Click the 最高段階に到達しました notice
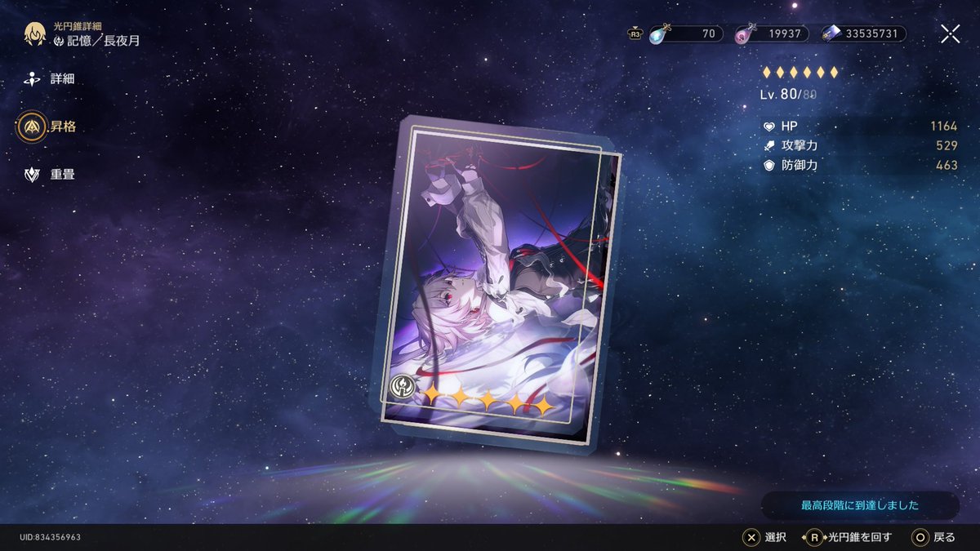Screen dimensions: 980x551 click(x=860, y=505)
